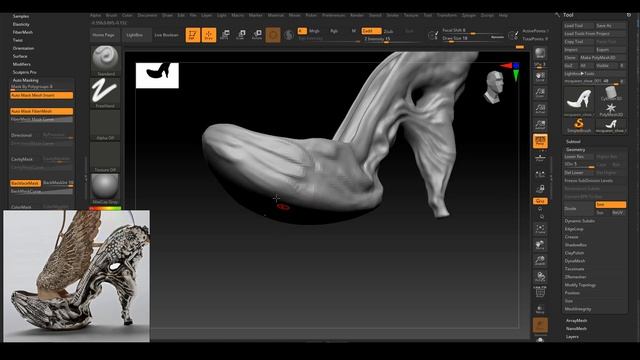This screenshot has height=360, width=640.
Task: Expand the Sculptris Pro brush section
Action: 24,72
